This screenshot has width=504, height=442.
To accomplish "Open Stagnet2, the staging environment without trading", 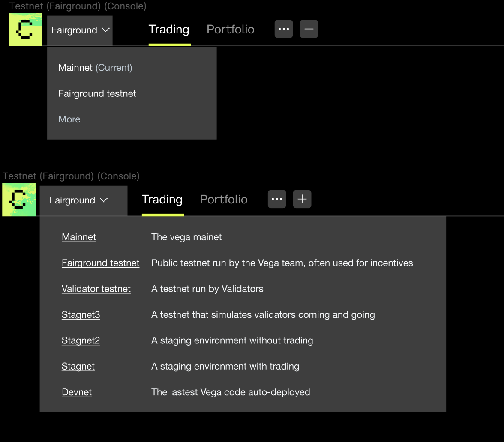I will [x=81, y=340].
